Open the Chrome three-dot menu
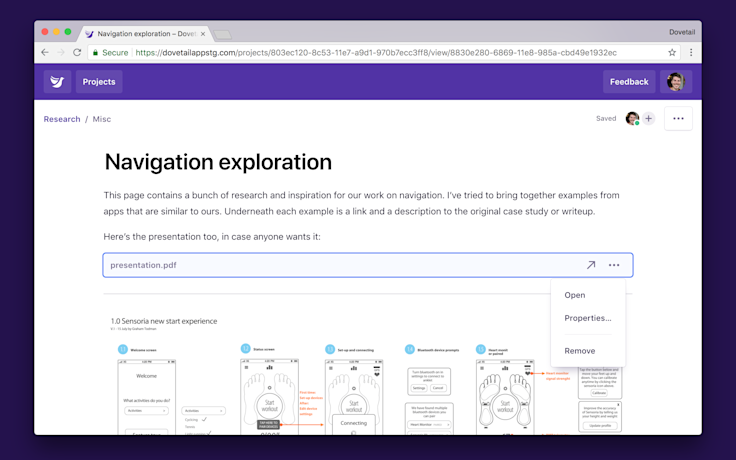Viewport: 736px width, 460px height. 691,53
